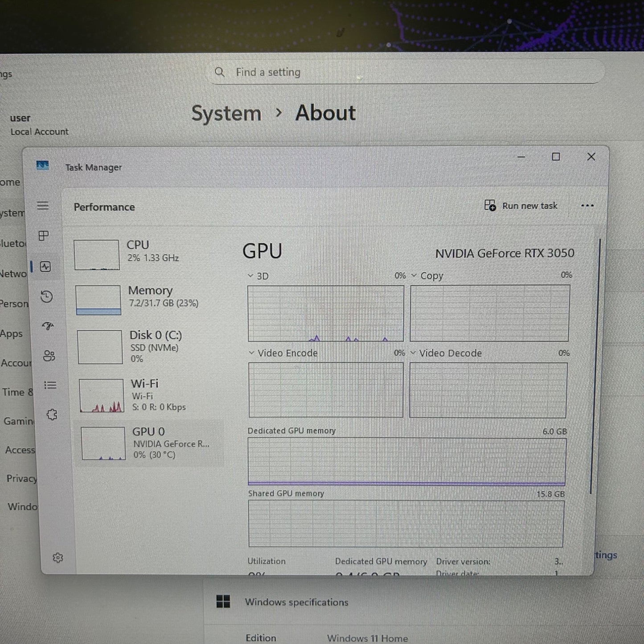
Task: Open Task Manager settings gear
Action: (x=58, y=558)
